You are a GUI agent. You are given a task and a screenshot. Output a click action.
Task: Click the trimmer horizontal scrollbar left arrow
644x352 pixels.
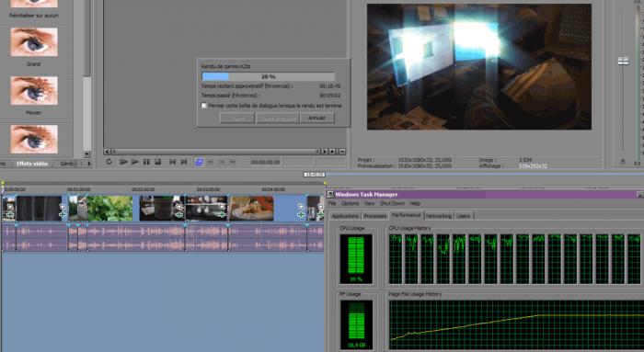(x=108, y=152)
